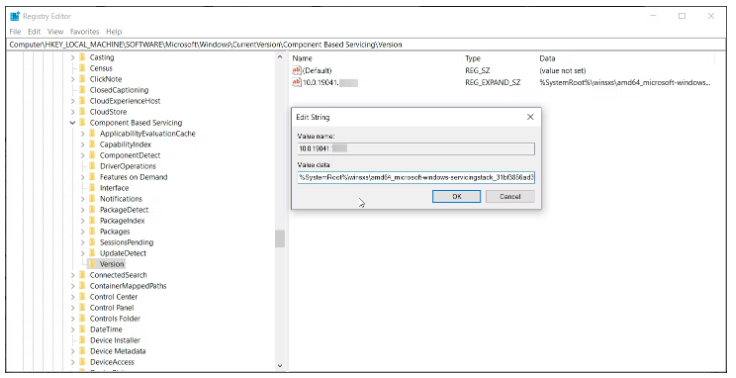Select the Notifications folder icon
The image size is (736, 378).
pyautogui.click(x=92, y=199)
